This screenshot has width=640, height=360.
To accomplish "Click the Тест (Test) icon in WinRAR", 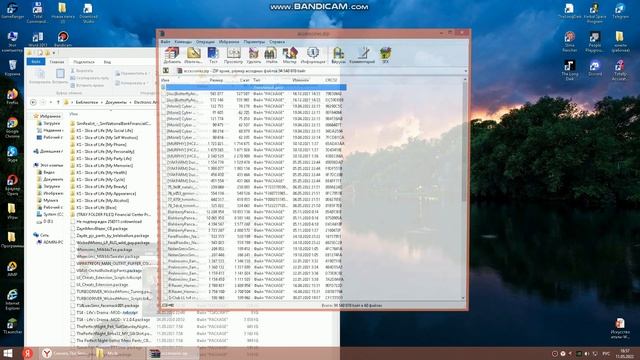I will click(x=213, y=55).
